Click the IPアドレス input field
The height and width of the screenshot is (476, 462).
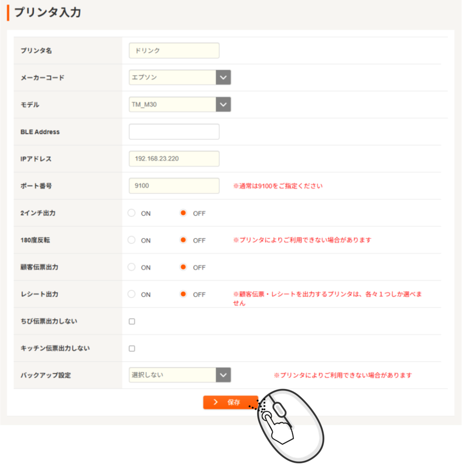point(174,158)
